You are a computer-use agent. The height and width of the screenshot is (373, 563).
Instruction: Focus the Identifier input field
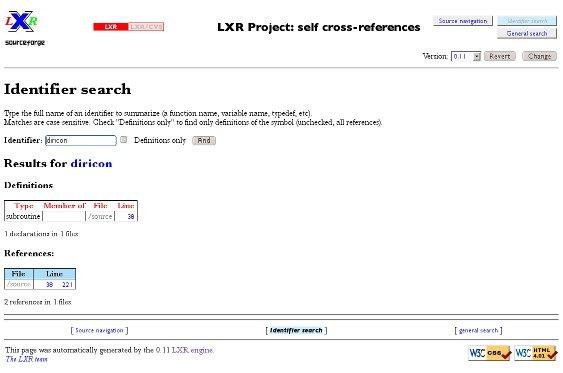81,140
